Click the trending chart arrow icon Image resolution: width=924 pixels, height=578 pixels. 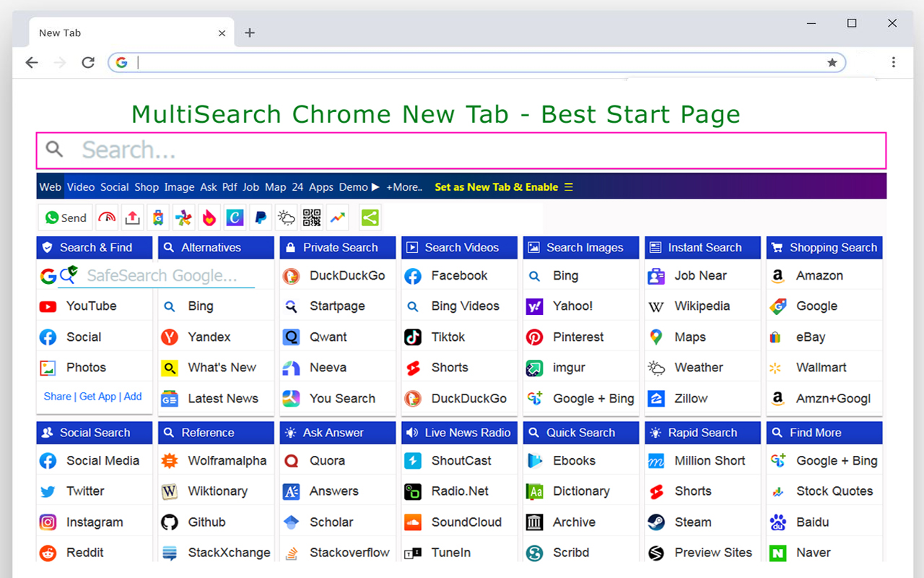[x=337, y=217]
